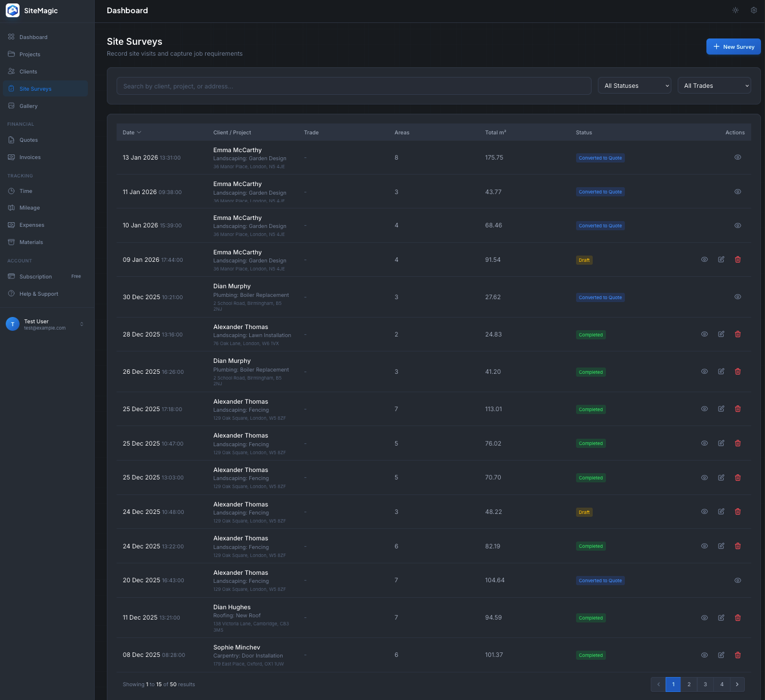Image resolution: width=765 pixels, height=700 pixels.
Task: Switch to the Clients section
Action: pos(28,71)
